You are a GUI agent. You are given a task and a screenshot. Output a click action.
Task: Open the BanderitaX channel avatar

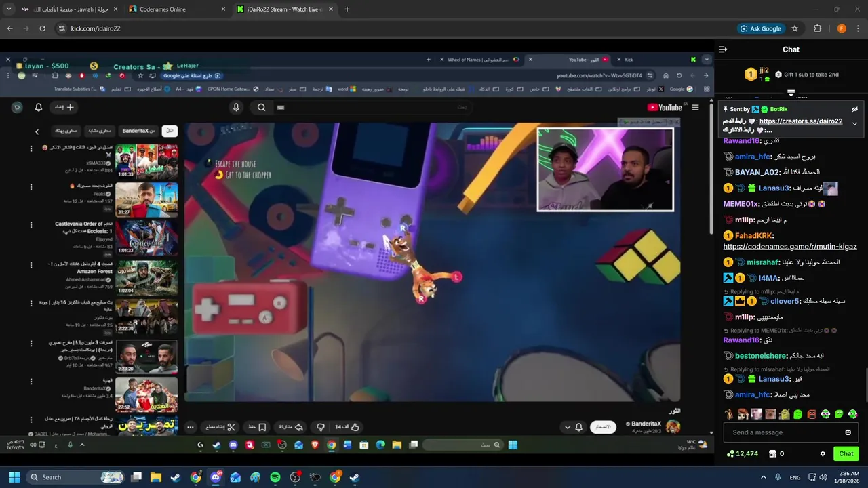[673, 426]
